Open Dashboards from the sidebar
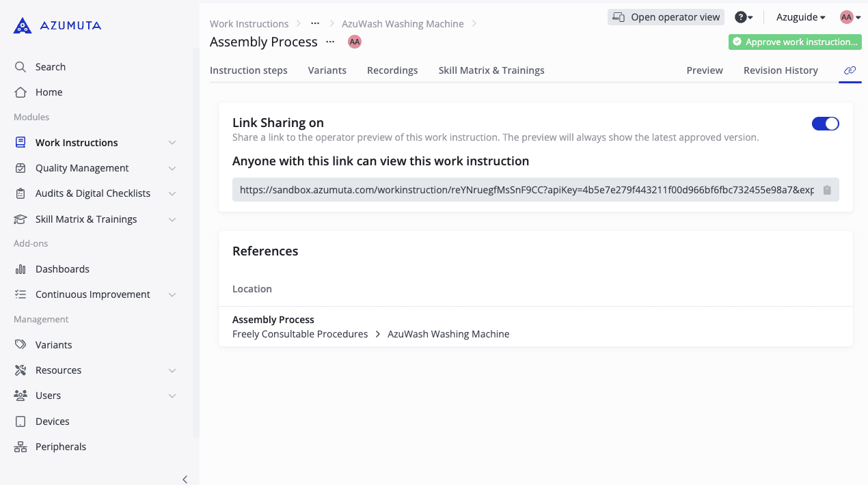Viewport: 868px width, 485px height. [x=62, y=269]
